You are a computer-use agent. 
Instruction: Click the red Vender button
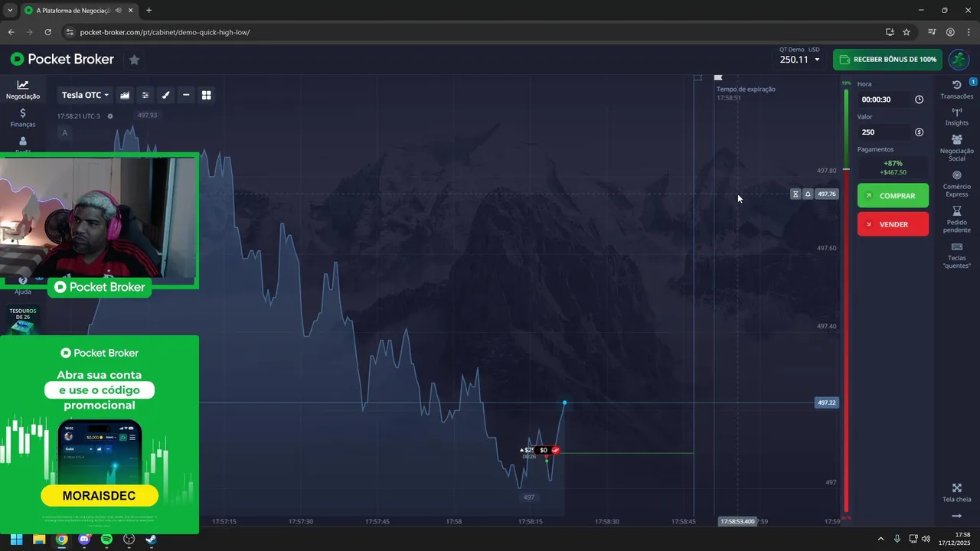pos(893,224)
